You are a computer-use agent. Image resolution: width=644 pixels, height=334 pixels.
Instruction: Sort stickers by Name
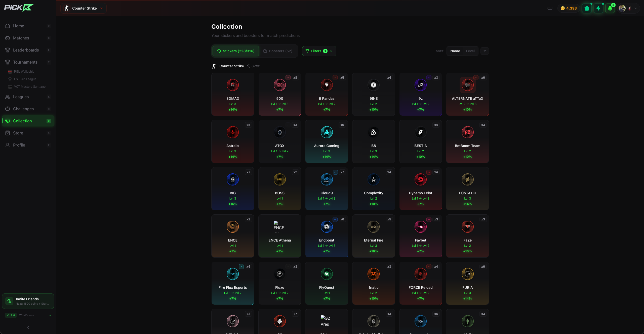[455, 51]
